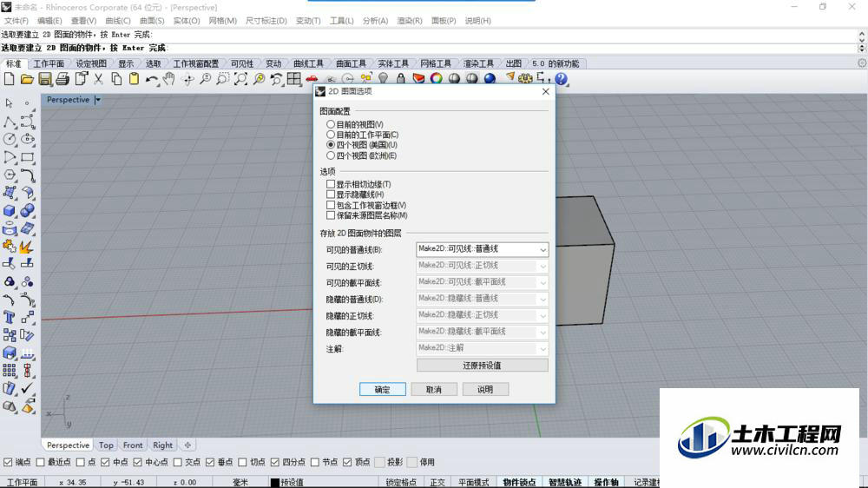Click 确定 button in dialog

[x=383, y=389]
